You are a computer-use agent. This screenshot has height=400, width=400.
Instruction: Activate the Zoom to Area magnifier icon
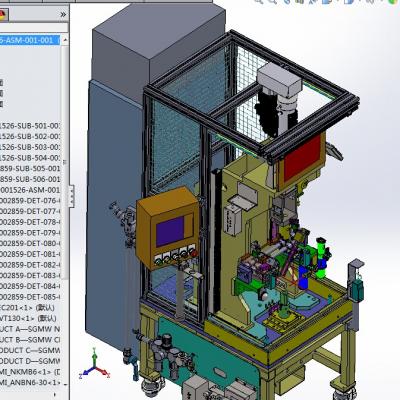pos(273,2)
